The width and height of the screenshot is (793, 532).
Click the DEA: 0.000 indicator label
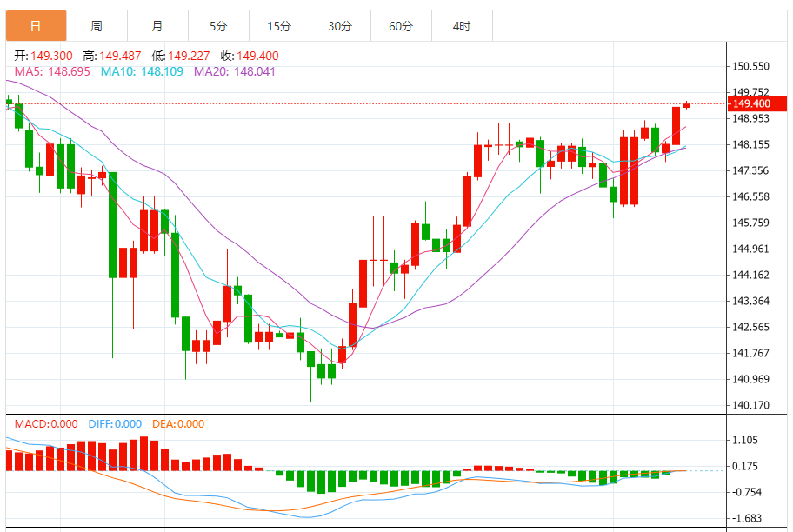tap(178, 424)
